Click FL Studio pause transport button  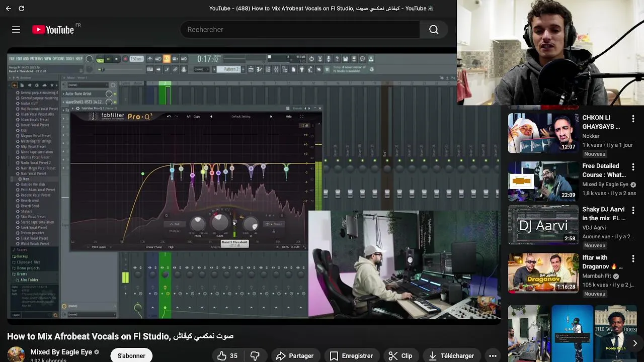point(108,59)
